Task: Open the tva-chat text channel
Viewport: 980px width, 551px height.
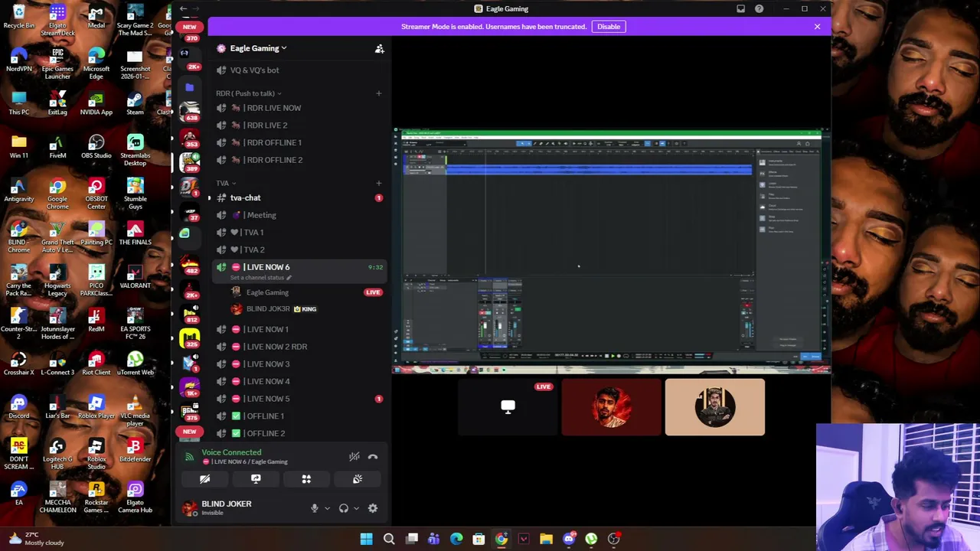Action: coord(299,198)
